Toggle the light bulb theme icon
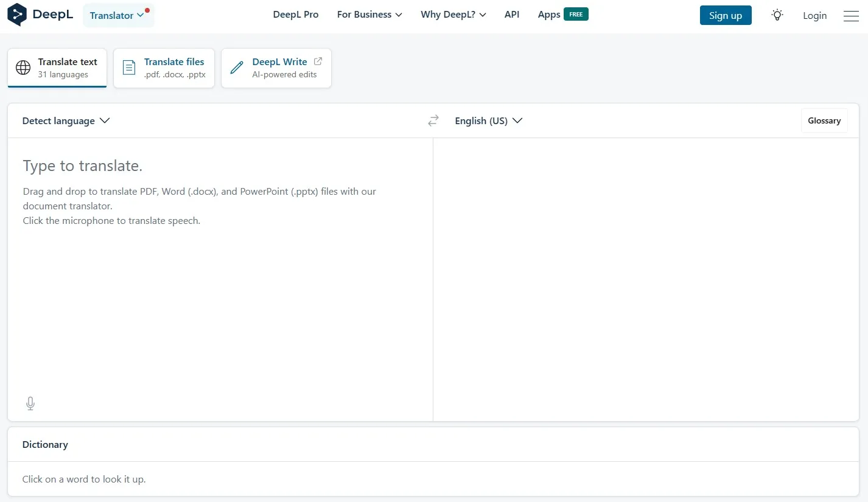Viewport: 868px width, 502px height. (777, 15)
